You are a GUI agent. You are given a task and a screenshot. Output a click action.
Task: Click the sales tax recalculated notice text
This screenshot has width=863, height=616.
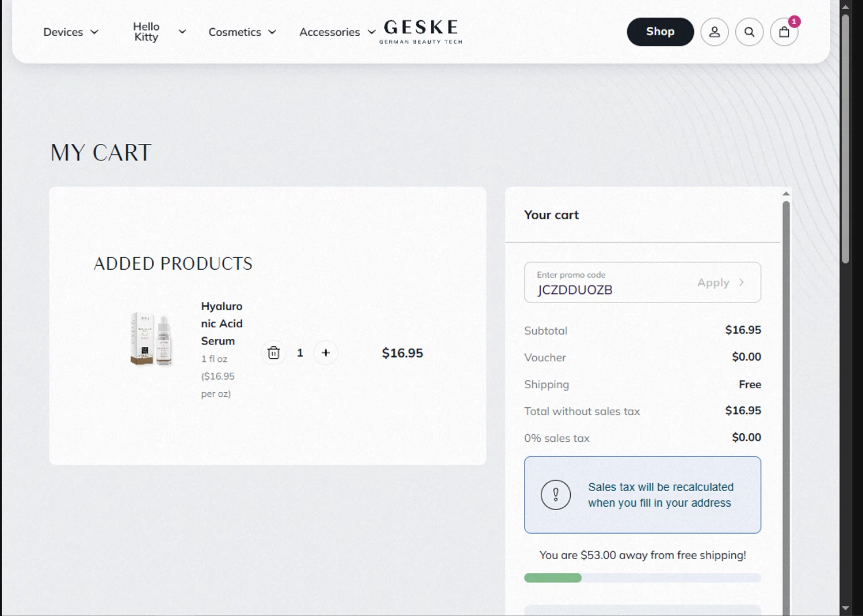click(x=660, y=495)
